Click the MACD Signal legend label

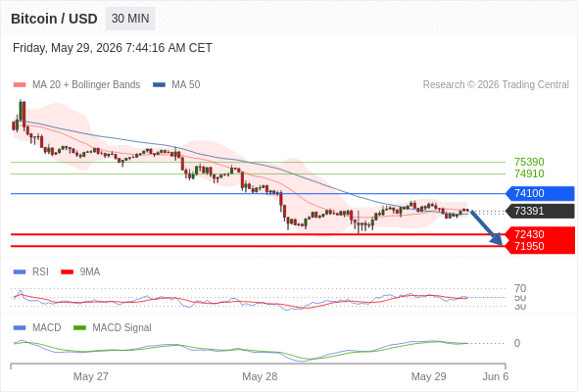(x=122, y=328)
